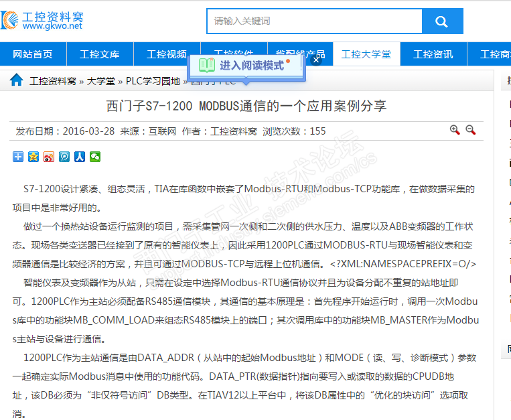Open the 工控文库 nav tab

(100, 54)
